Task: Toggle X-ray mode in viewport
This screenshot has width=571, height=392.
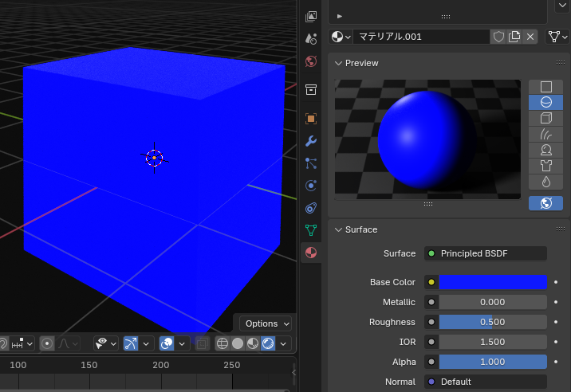Action: coord(203,343)
